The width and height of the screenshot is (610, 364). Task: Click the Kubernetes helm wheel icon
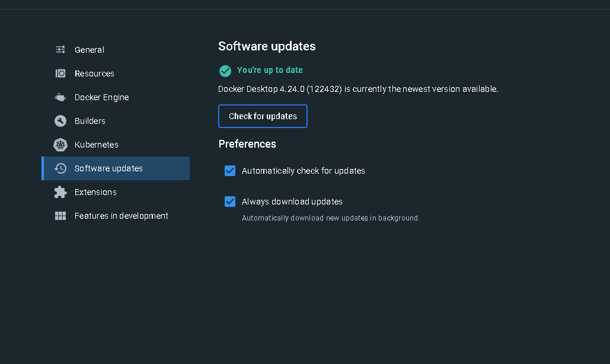tap(60, 145)
